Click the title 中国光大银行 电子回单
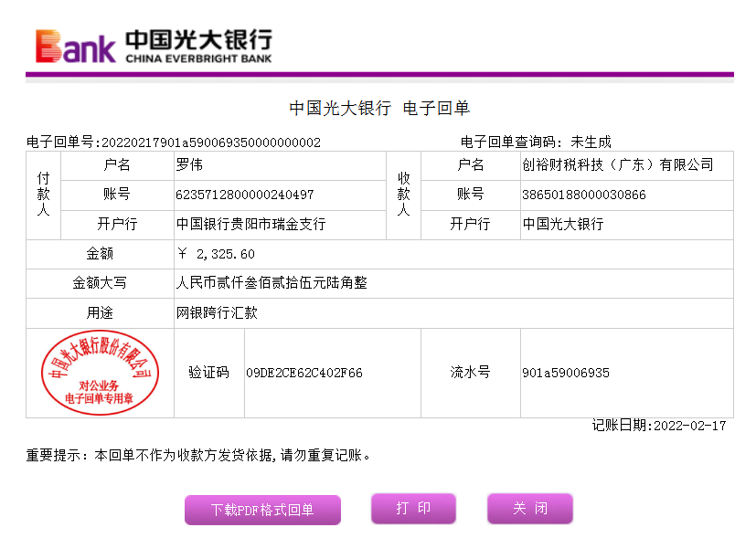This screenshot has width=756, height=538. pyautogui.click(x=379, y=108)
